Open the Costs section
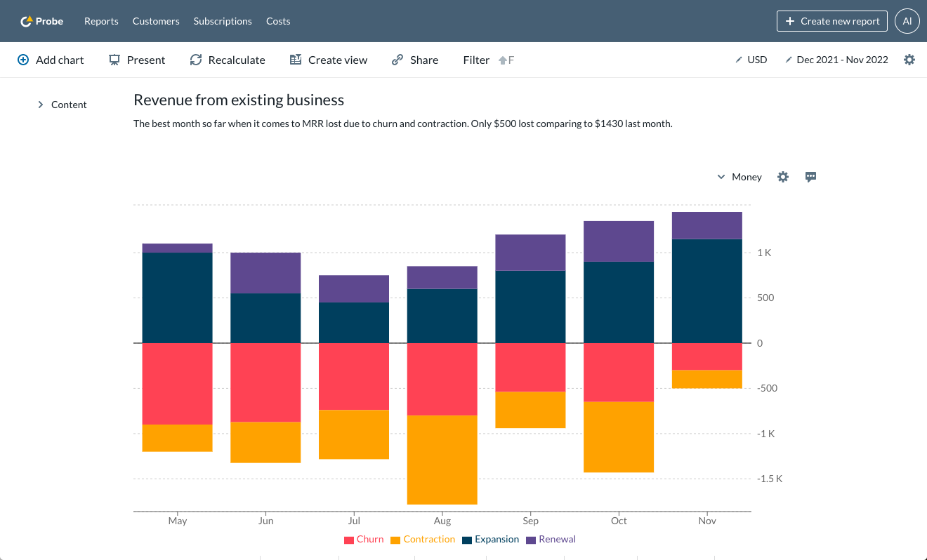 278,21
